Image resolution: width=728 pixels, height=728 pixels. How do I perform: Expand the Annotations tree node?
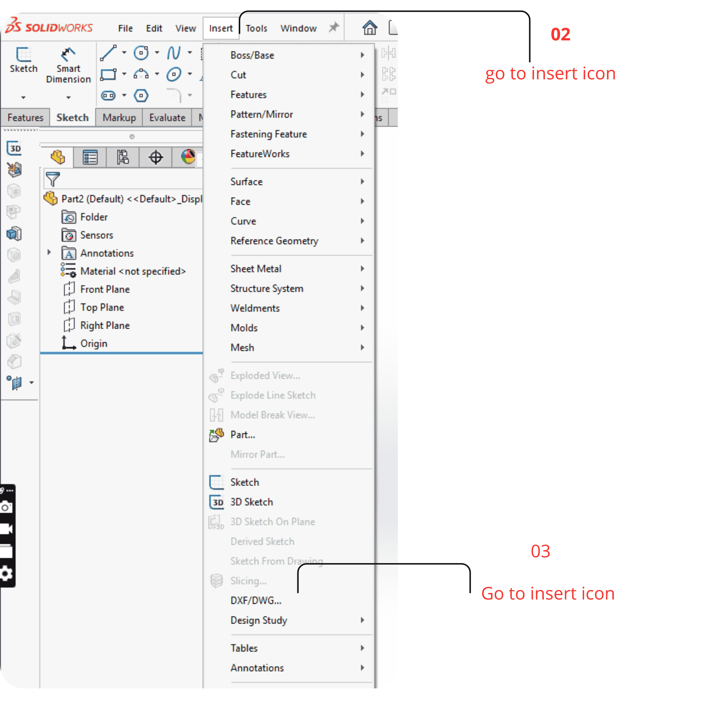49,253
